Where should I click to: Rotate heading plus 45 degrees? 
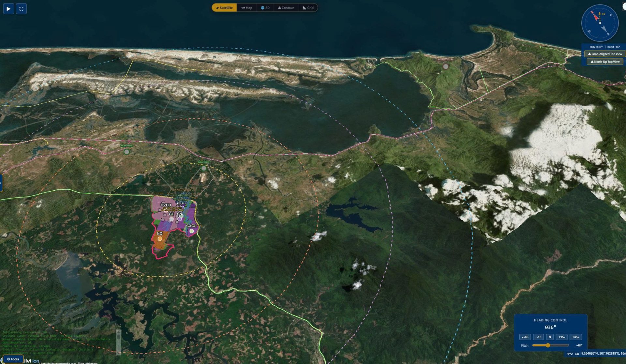pyautogui.click(x=575, y=337)
